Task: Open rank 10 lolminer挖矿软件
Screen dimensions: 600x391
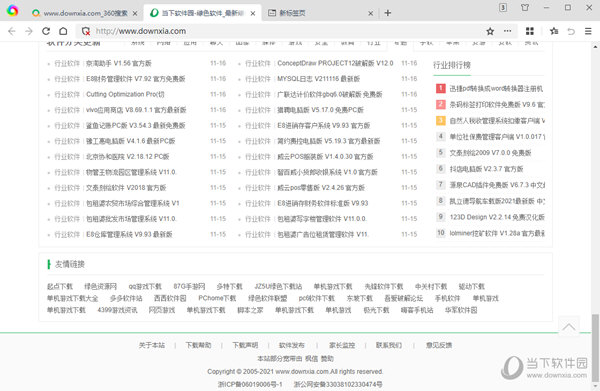Action: [x=497, y=233]
